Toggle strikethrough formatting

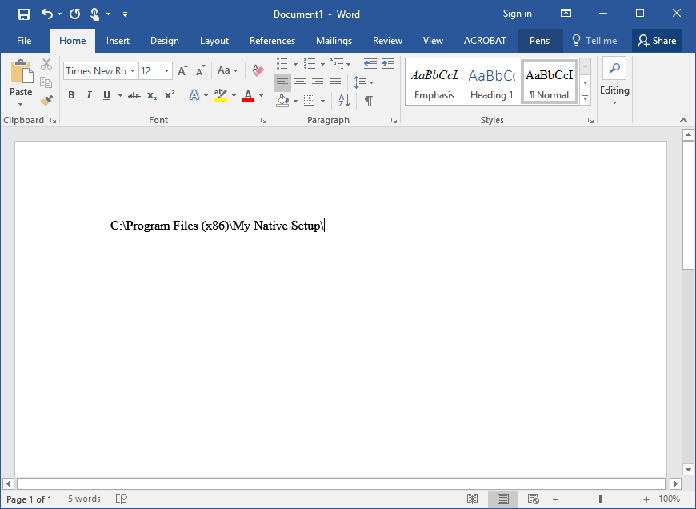(x=134, y=95)
